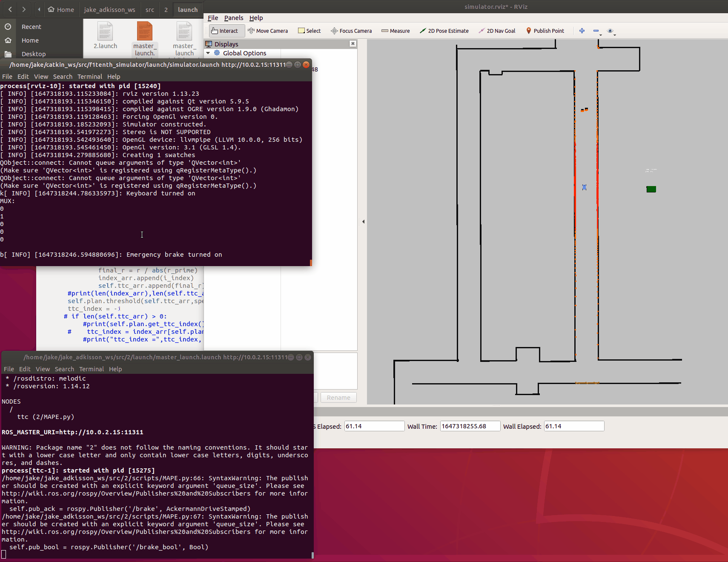Click the blue plus add-tool icon

click(582, 31)
